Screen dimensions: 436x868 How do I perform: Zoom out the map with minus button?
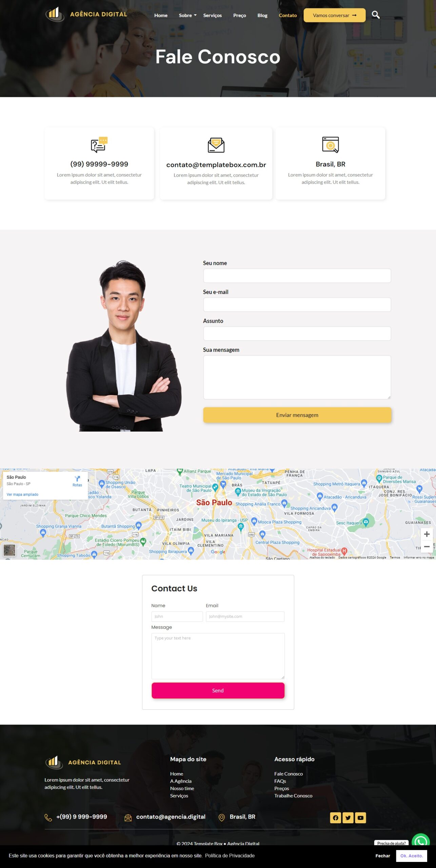point(427,547)
